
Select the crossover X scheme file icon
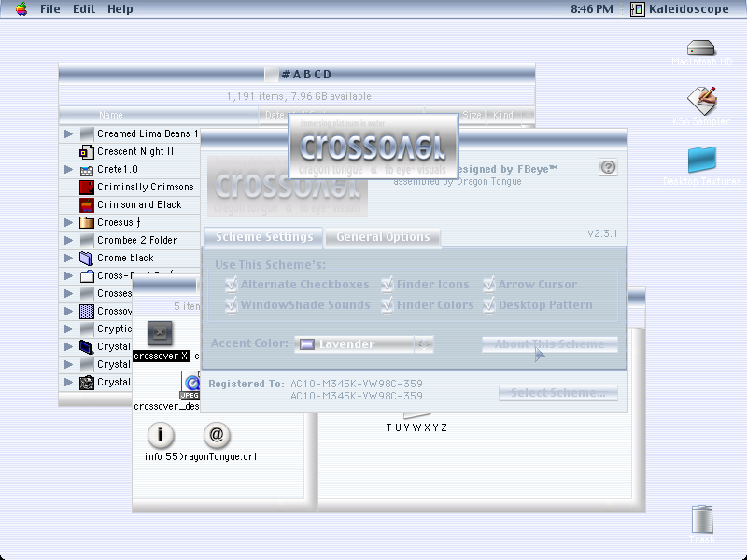pos(160,333)
